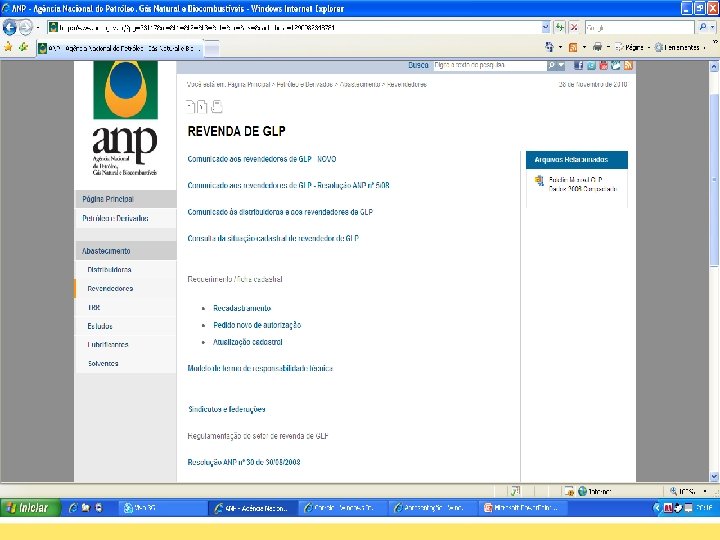
Task: Select the ANP browser tab
Action: 119,48
